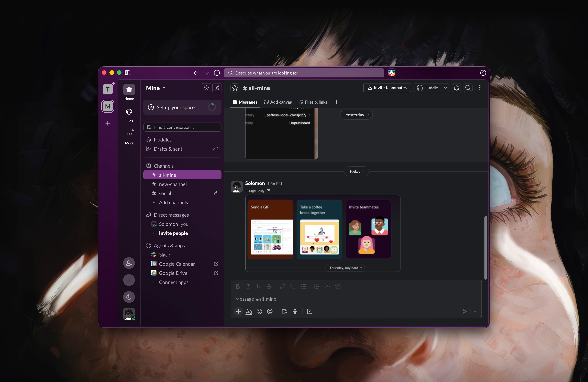Insert a code block
This screenshot has width=588, height=382.
(338, 286)
